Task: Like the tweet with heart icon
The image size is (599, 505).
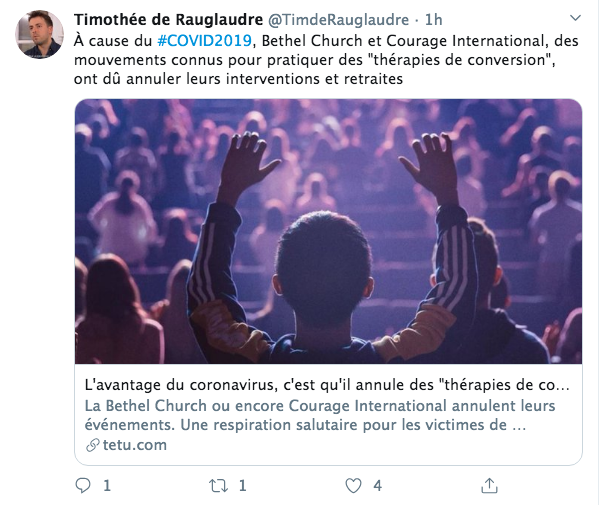Action: tap(353, 486)
